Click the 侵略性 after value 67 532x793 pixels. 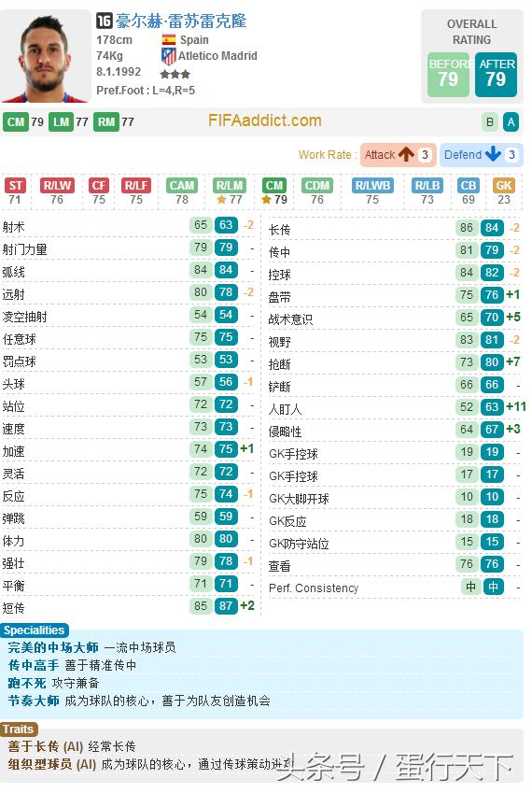coord(492,430)
